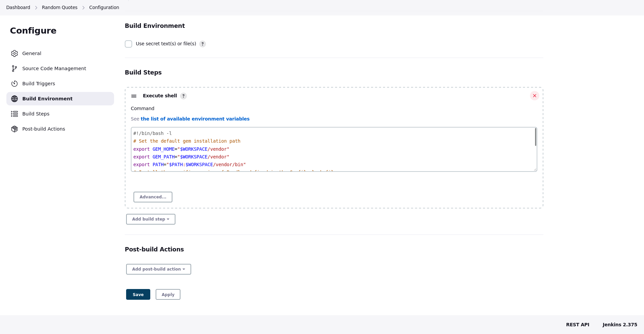Image resolution: width=644 pixels, height=334 pixels.
Task: Jump to Build Steps section in sidebar
Action: pos(60,114)
